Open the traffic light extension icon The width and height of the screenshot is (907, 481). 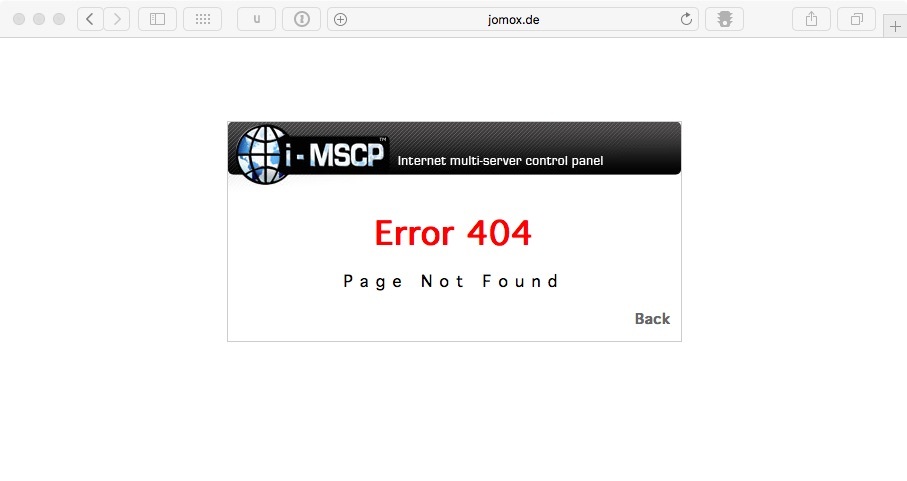(x=724, y=19)
